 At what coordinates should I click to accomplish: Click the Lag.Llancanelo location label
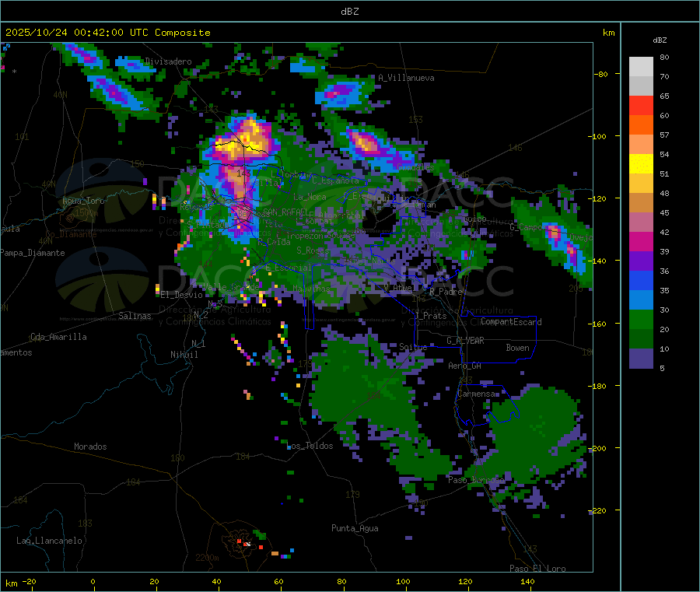(x=50, y=541)
